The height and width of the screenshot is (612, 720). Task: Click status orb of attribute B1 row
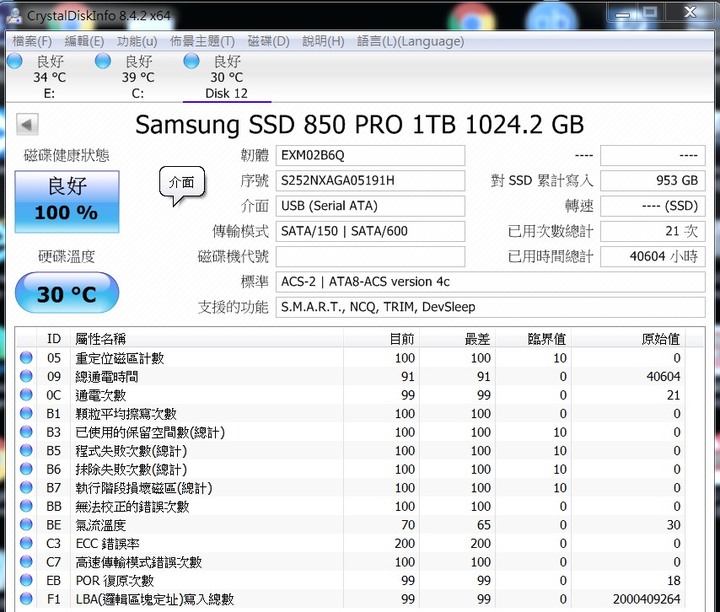click(x=26, y=414)
